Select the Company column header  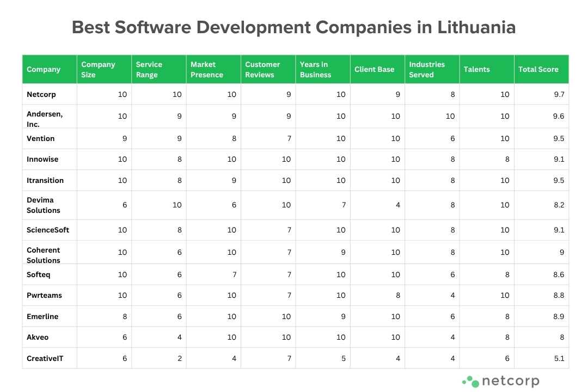(x=50, y=69)
